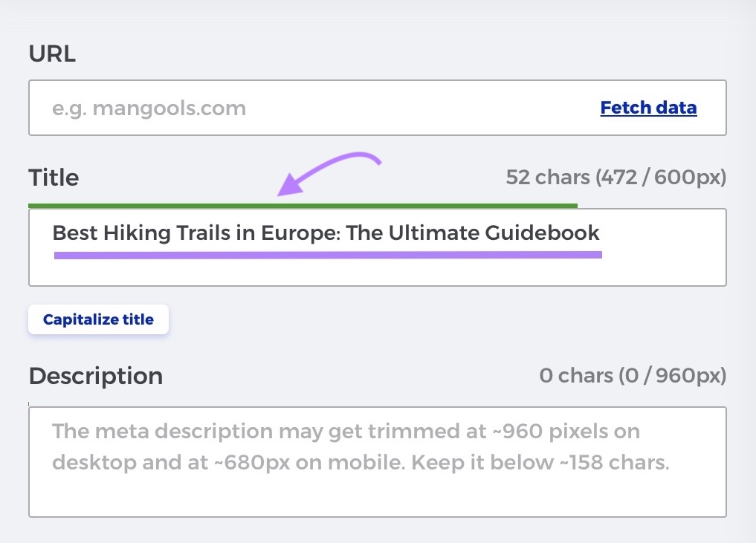This screenshot has width=756, height=543.
Task: Click the URL field label
Action: 52,53
